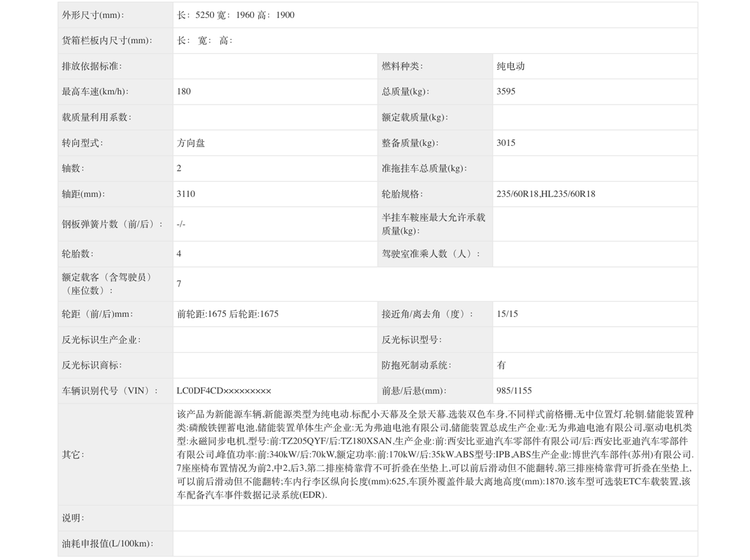Select the total mass value 3595
The width and height of the screenshot is (750, 560).
(506, 91)
